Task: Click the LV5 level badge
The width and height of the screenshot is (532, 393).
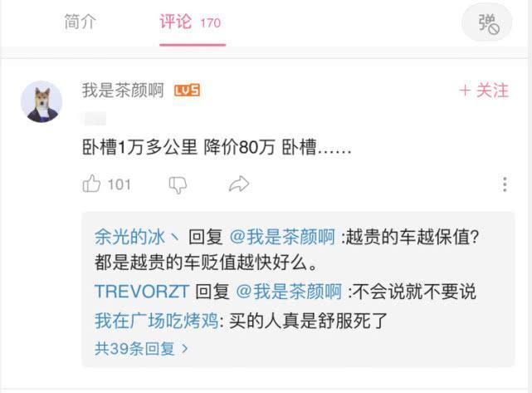Action: (187, 91)
